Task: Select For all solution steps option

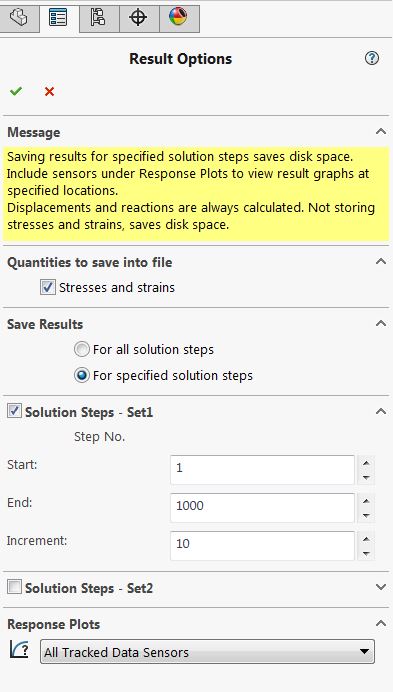Action: click(82, 350)
